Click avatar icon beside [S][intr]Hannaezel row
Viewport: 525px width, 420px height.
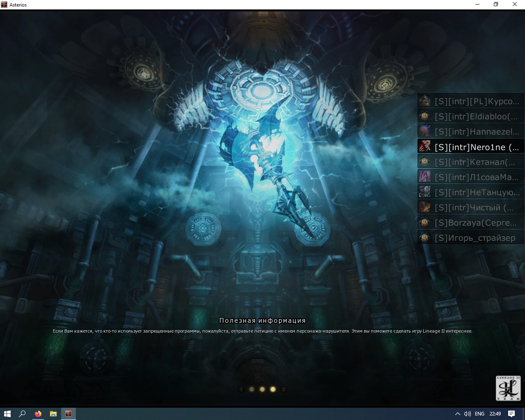425,131
